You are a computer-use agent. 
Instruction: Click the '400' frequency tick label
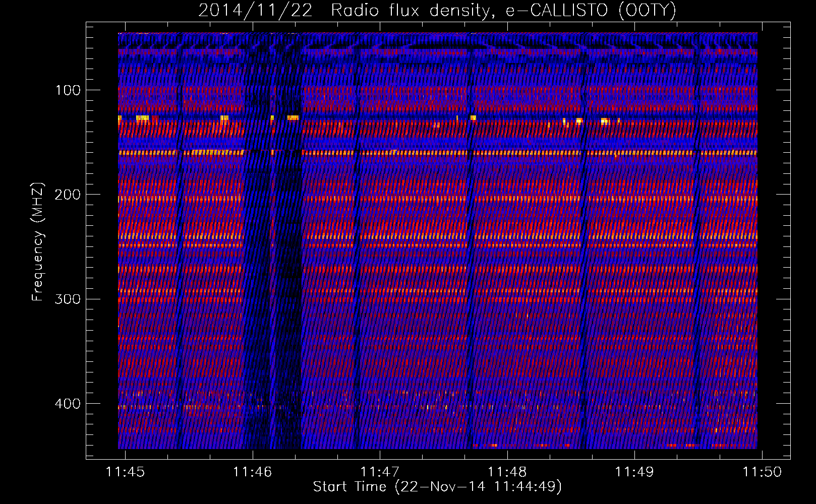point(68,404)
